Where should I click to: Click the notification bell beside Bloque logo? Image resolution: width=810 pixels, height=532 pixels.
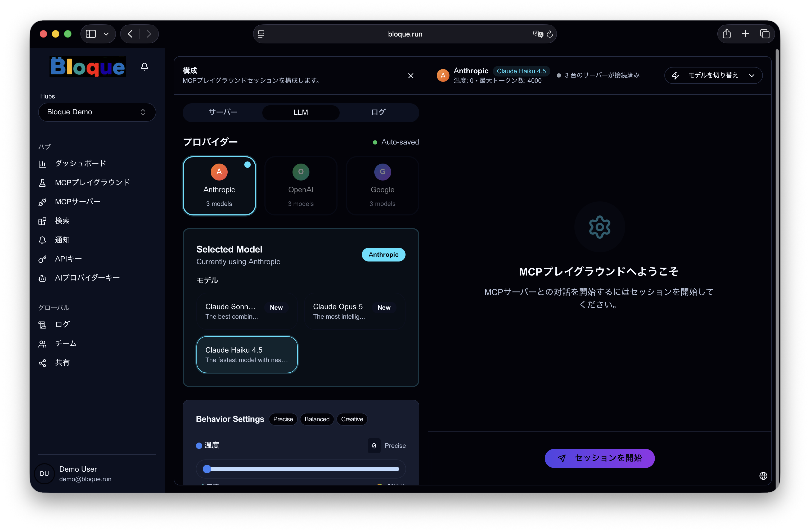[x=144, y=67]
